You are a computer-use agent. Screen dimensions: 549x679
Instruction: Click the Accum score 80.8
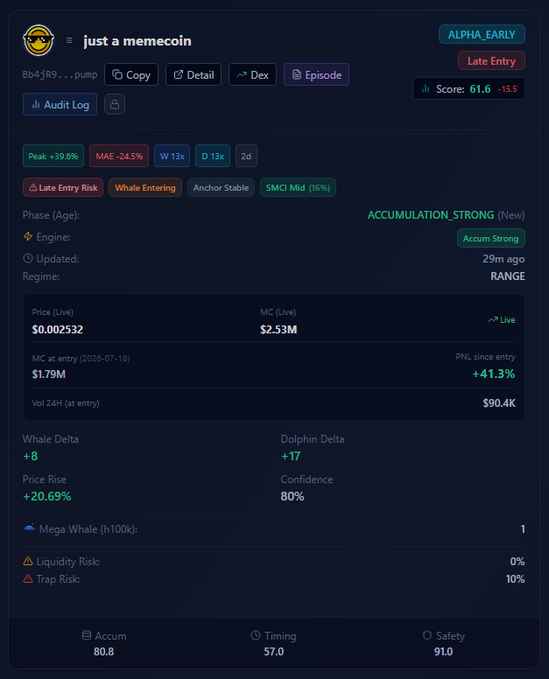point(104,652)
